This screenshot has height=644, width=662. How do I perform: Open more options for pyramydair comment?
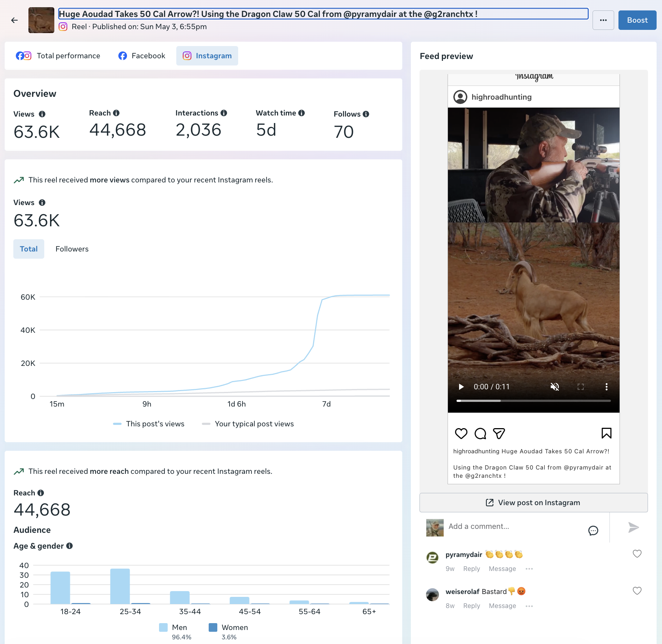(x=529, y=569)
